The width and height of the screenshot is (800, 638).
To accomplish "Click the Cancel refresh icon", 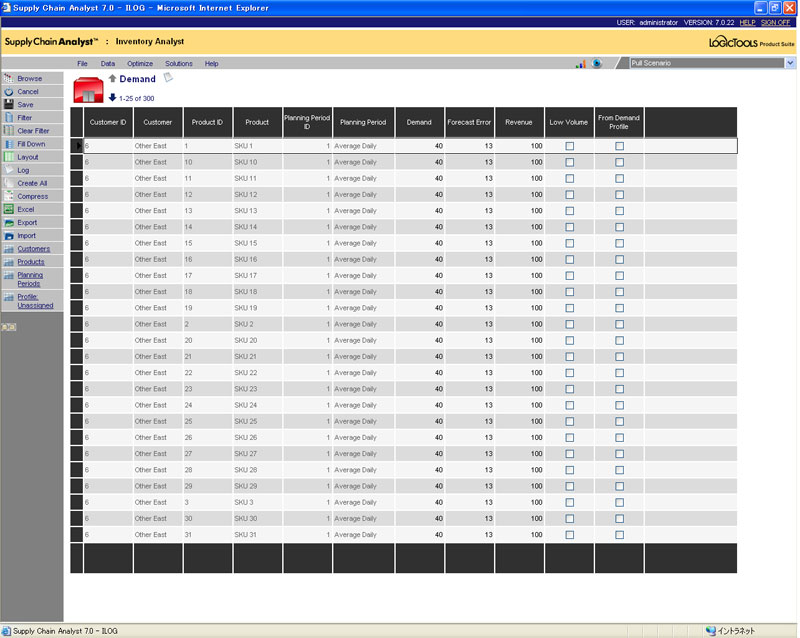I will click(9, 91).
